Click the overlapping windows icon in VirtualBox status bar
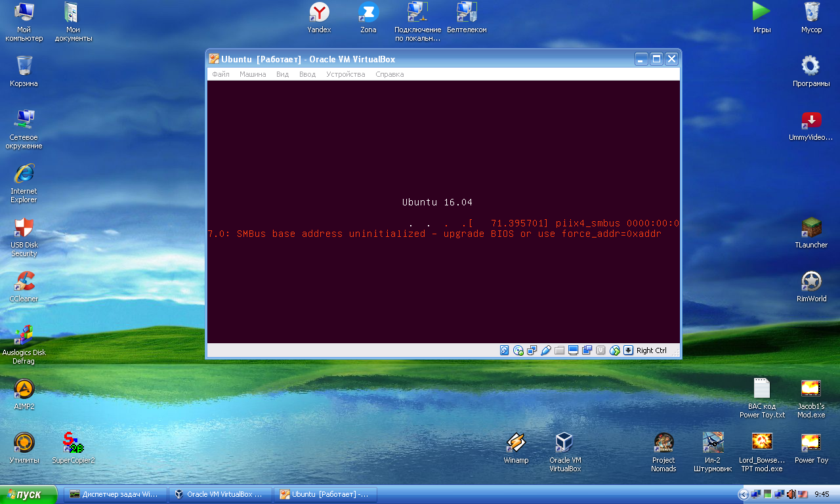Screen dimensions: 840x504 point(587,350)
